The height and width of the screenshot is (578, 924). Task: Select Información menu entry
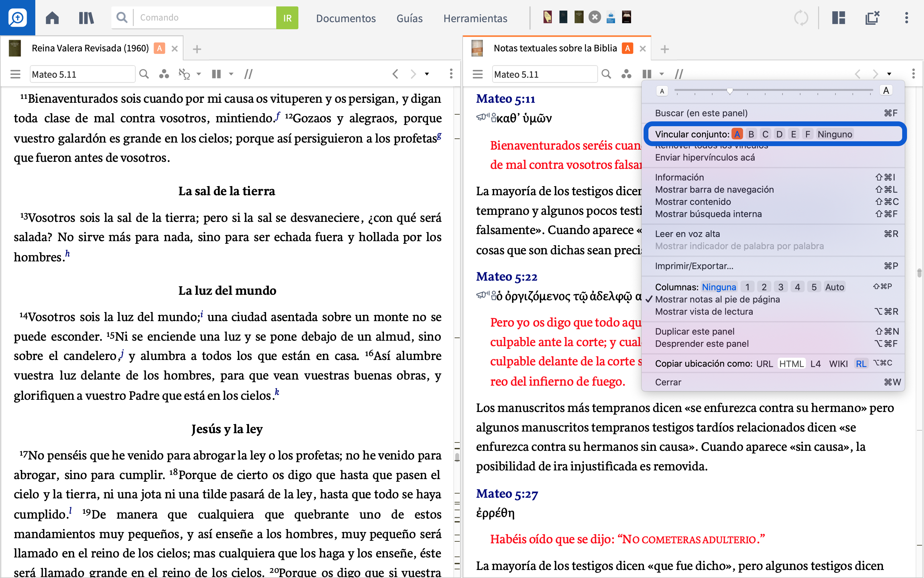(774, 177)
